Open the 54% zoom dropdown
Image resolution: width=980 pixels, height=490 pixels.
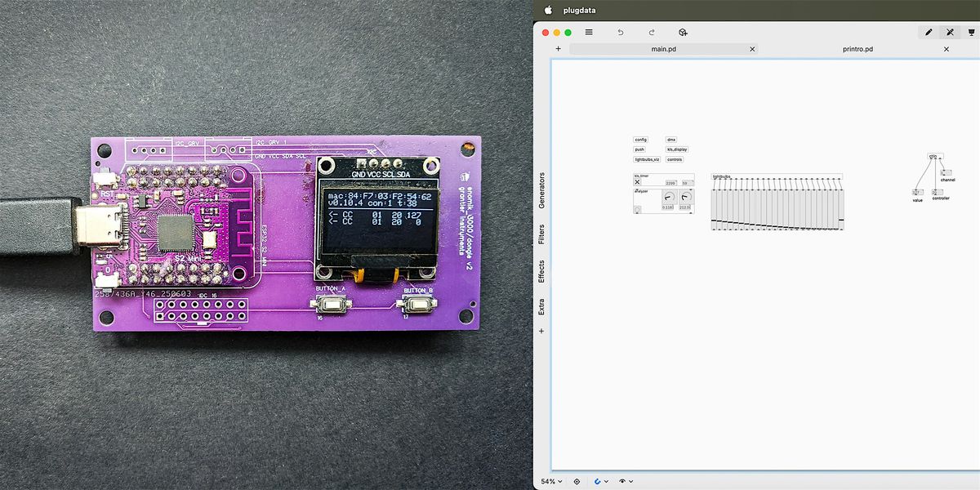[551, 482]
